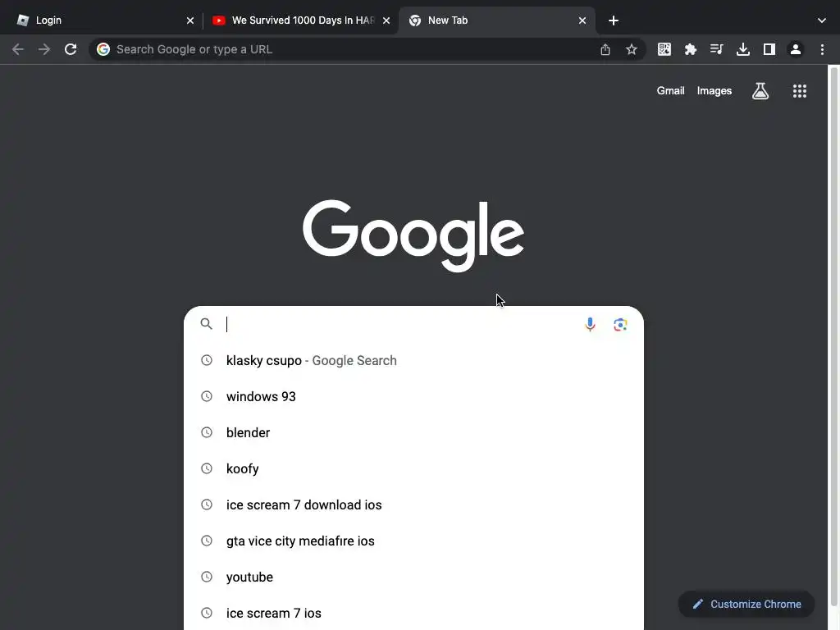Open the media controls icon
The width and height of the screenshot is (840, 630).
pos(717,49)
